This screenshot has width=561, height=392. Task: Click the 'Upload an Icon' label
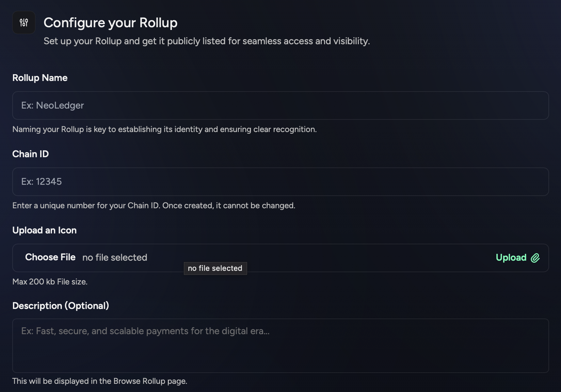(x=45, y=230)
